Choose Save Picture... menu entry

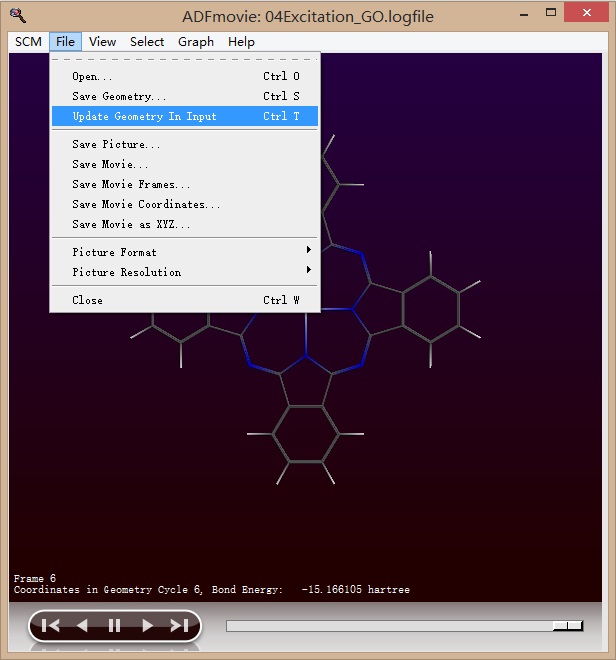184,144
